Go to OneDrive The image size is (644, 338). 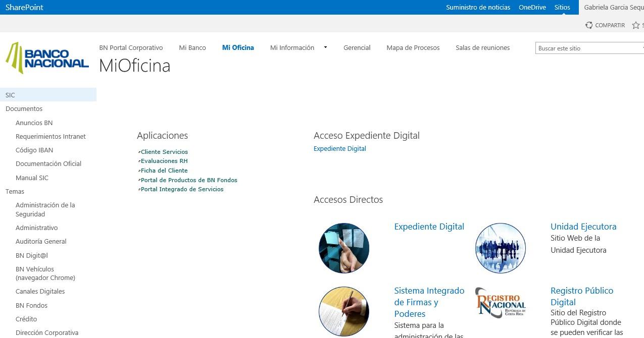click(532, 7)
